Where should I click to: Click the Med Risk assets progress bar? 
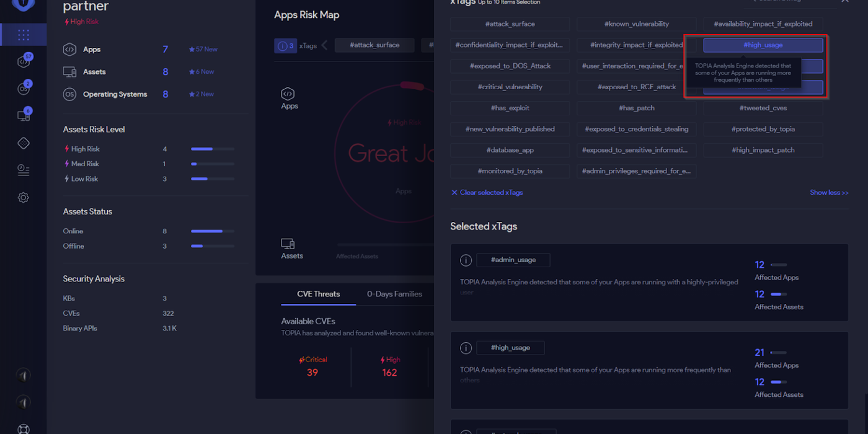pos(213,164)
